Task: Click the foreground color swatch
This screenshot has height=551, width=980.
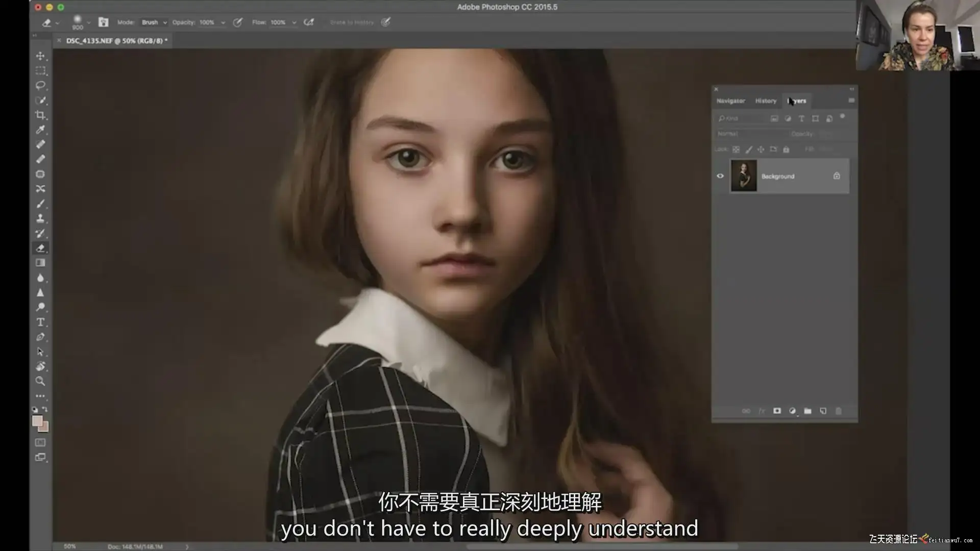Action: (x=37, y=421)
